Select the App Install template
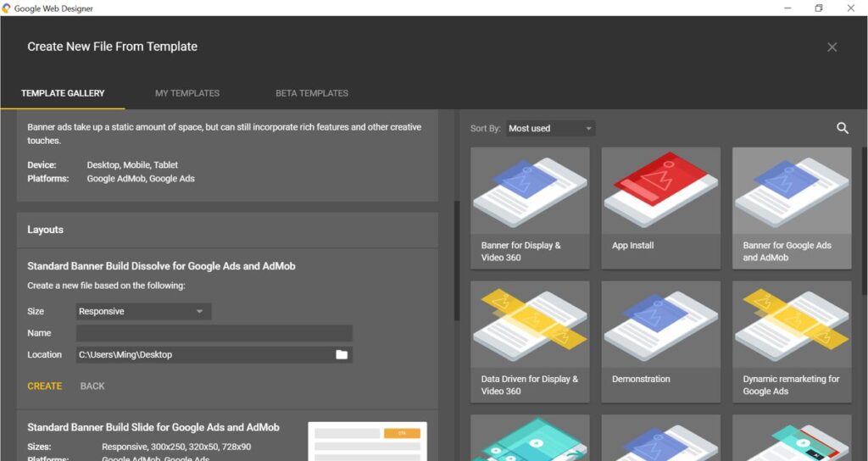Screen dimensions: 868x461 [661, 208]
